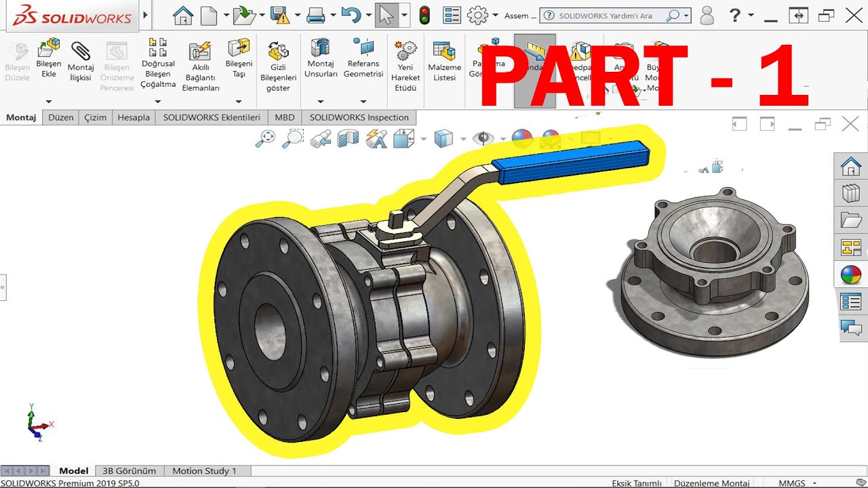Screen dimensions: 868x488
Task: Open Help question mark icon
Action: coord(735,15)
